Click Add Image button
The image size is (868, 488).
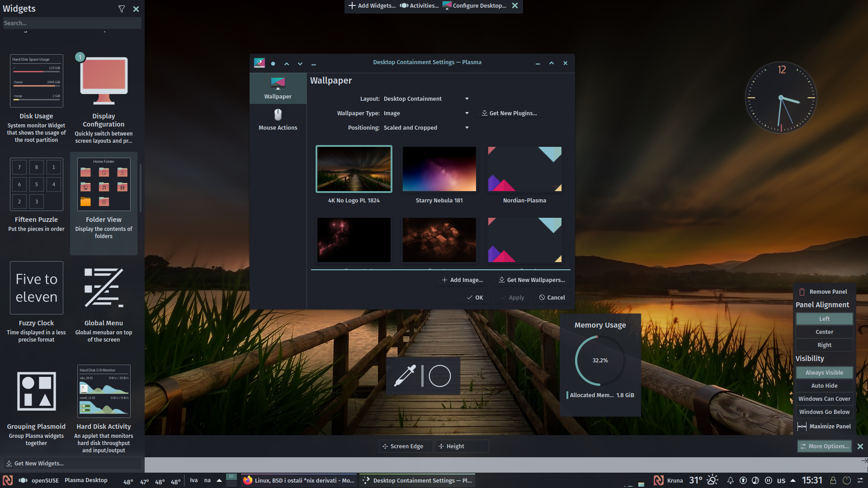(462, 280)
